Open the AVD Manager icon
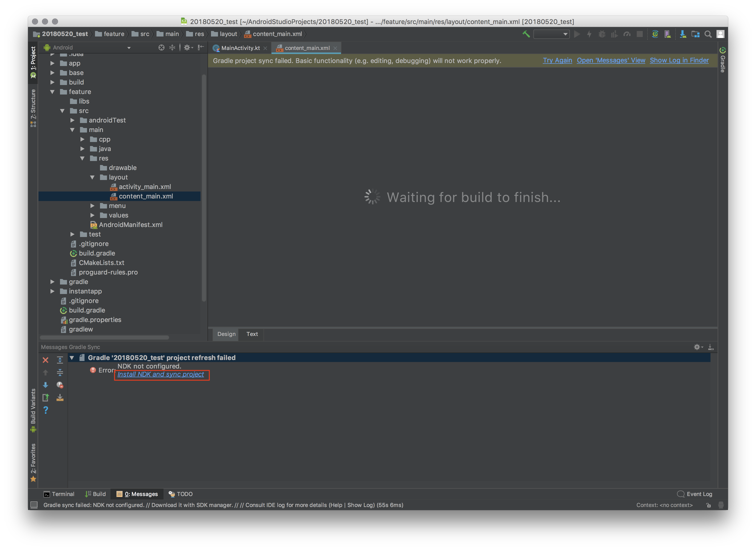The height and width of the screenshot is (550, 756). [x=667, y=34]
